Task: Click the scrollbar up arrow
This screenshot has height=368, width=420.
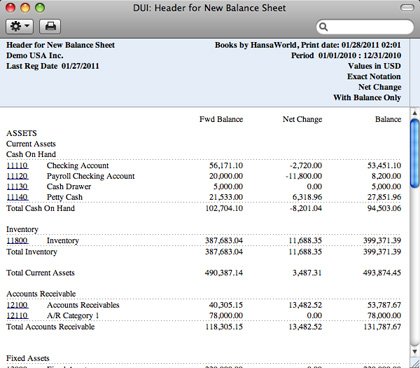Action: [x=415, y=113]
